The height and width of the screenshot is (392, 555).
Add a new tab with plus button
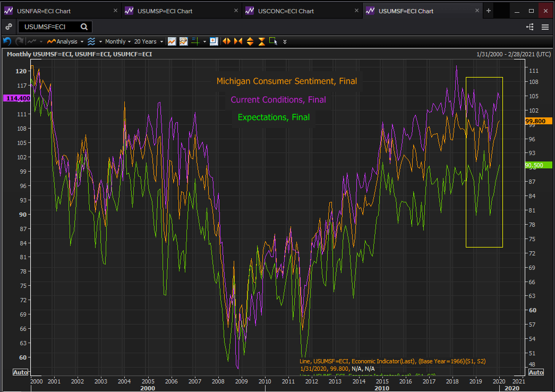click(x=489, y=11)
